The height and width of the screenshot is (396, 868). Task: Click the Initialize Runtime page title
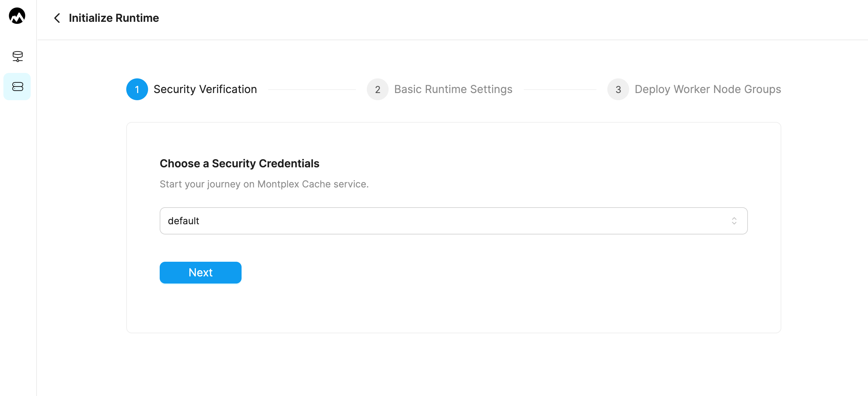114,18
